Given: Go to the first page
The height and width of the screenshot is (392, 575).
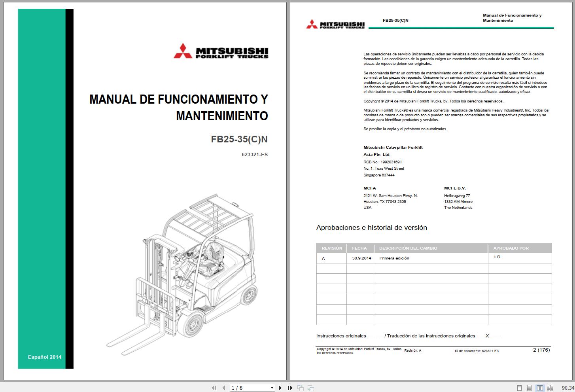Looking at the screenshot, I should 214,388.
